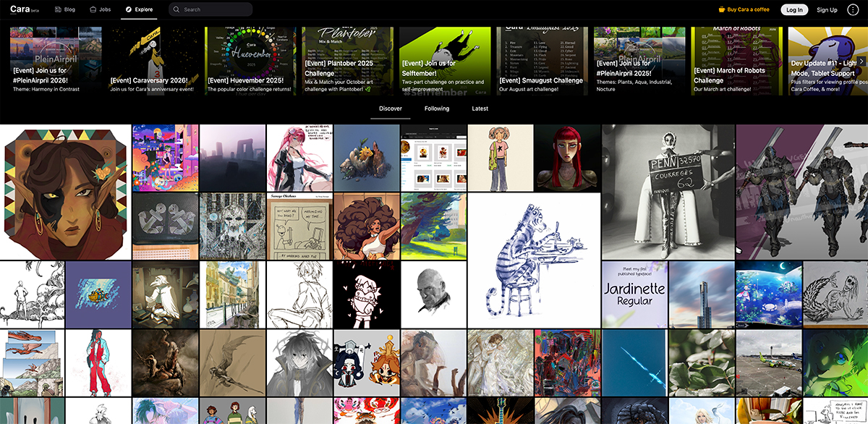Open the pink-haired anime girl artwork
The height and width of the screenshot is (424, 868).
(299, 157)
